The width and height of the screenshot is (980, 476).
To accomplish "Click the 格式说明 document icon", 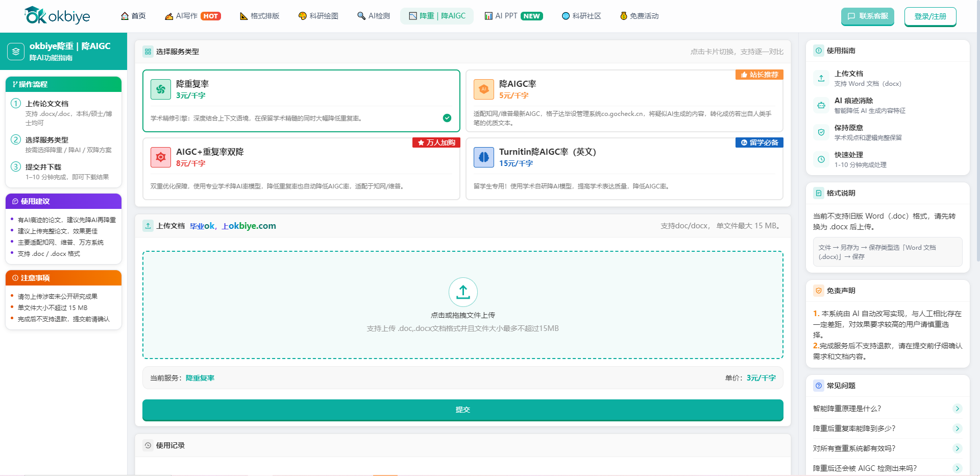I will point(819,193).
